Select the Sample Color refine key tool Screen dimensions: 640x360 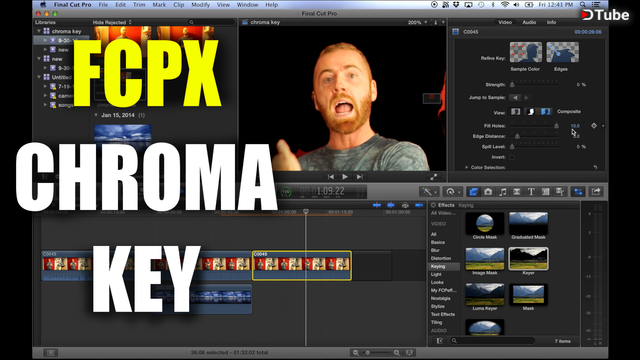[x=526, y=52]
